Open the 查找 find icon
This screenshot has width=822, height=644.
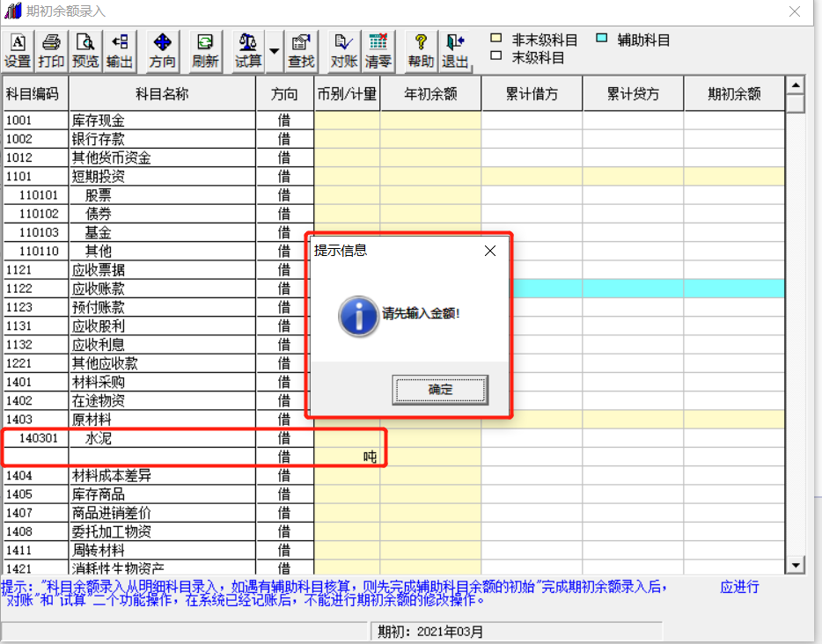[x=301, y=51]
